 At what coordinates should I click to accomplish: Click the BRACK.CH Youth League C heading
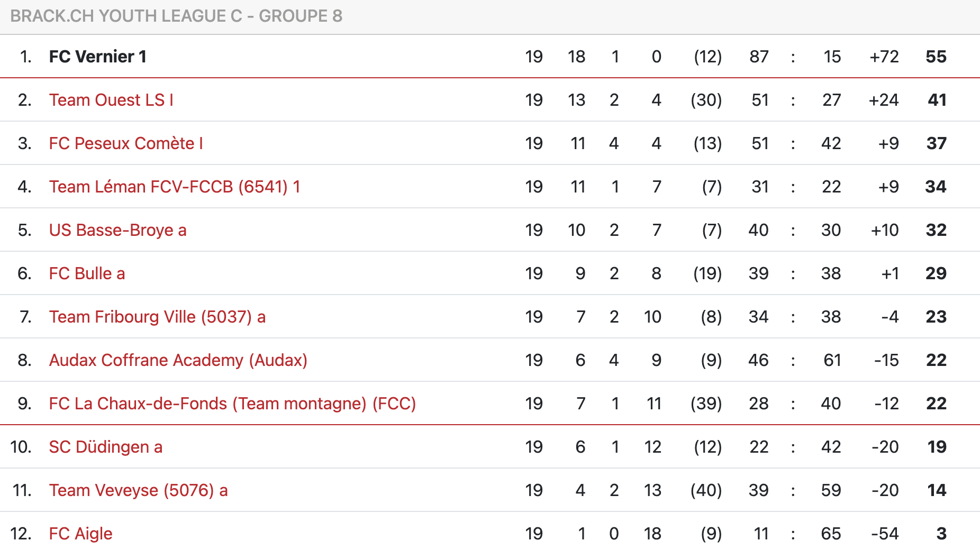tap(176, 16)
